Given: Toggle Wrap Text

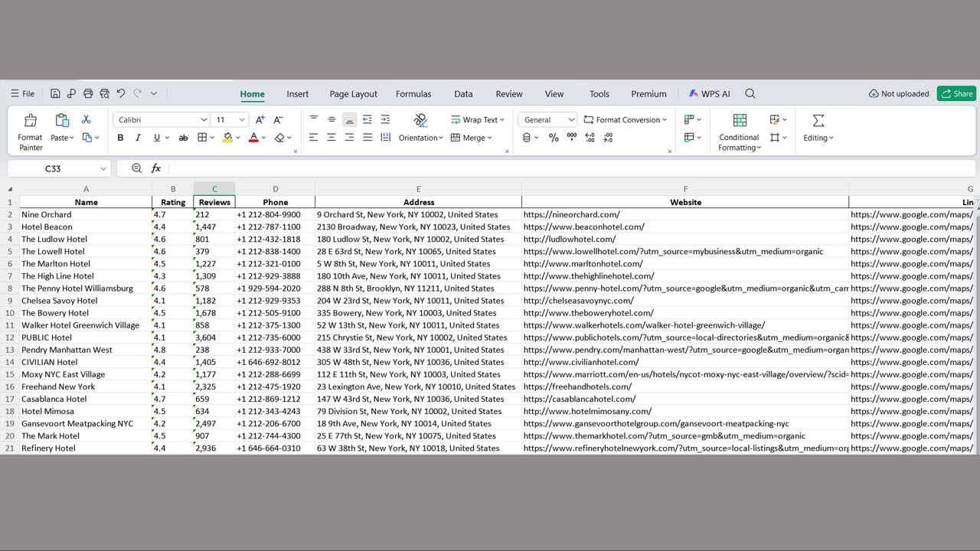Looking at the screenshot, I should [x=478, y=119].
